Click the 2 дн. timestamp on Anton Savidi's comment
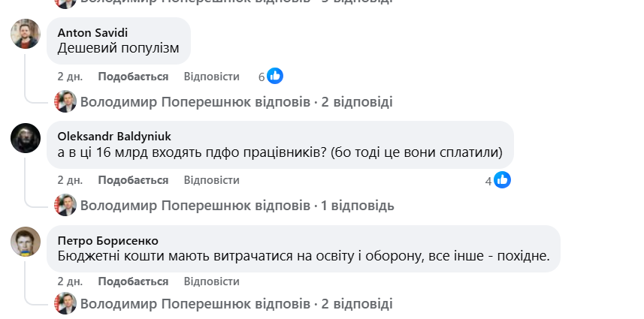 point(70,77)
